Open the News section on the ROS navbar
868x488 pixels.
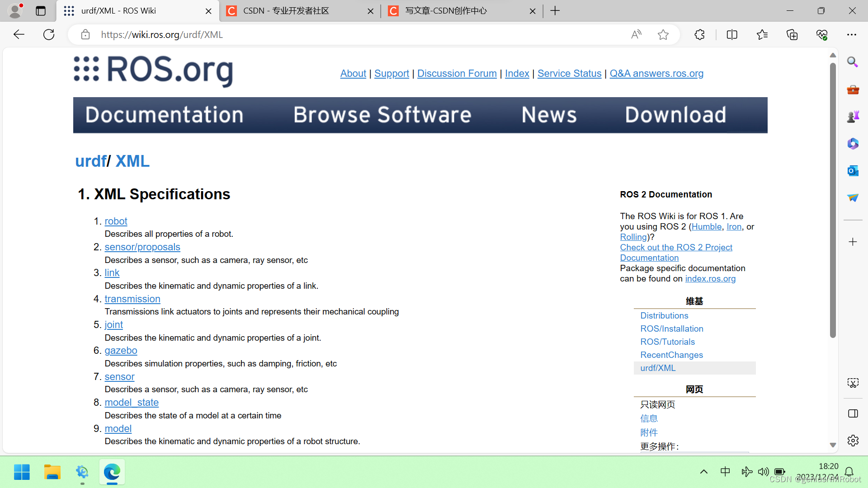point(549,115)
